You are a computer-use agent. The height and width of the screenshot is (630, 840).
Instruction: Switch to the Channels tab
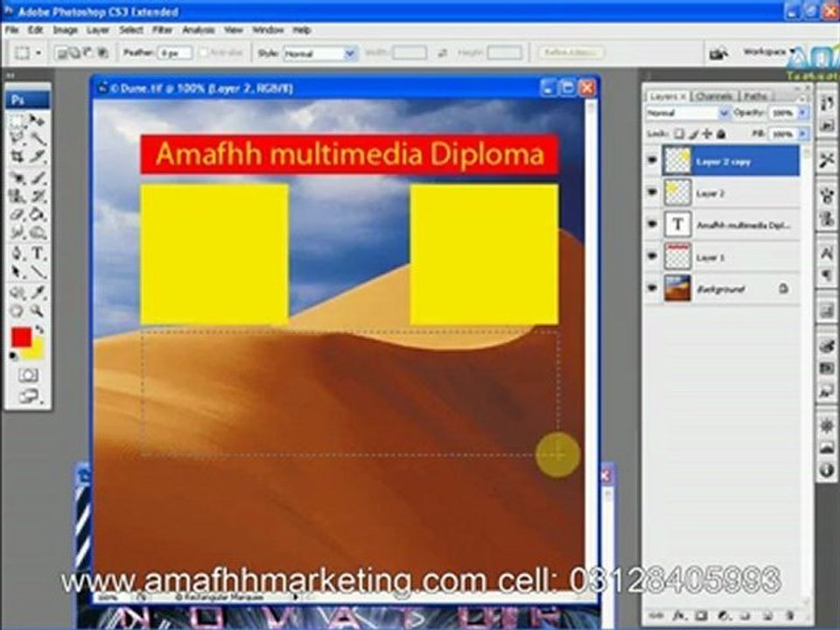tap(715, 96)
